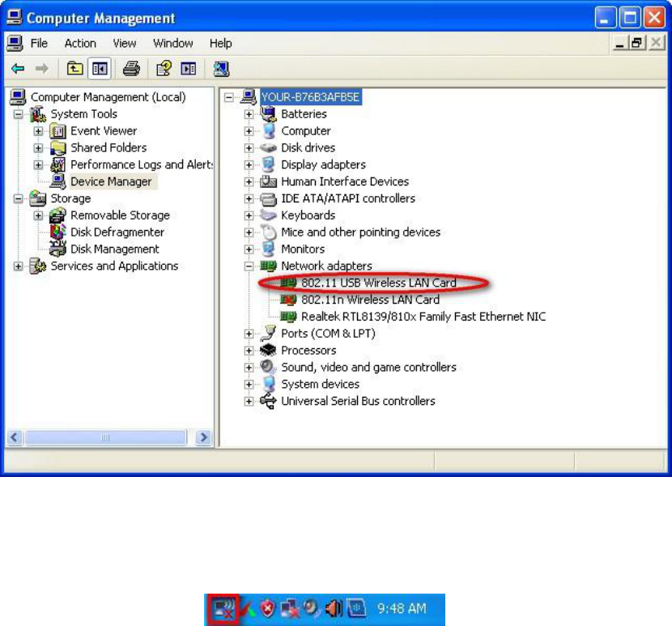
Task: Expand the Services and Applications node
Action: 18,266
